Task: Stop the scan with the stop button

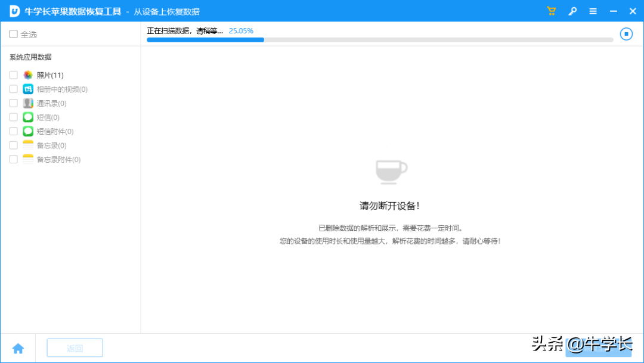Action: click(x=626, y=34)
